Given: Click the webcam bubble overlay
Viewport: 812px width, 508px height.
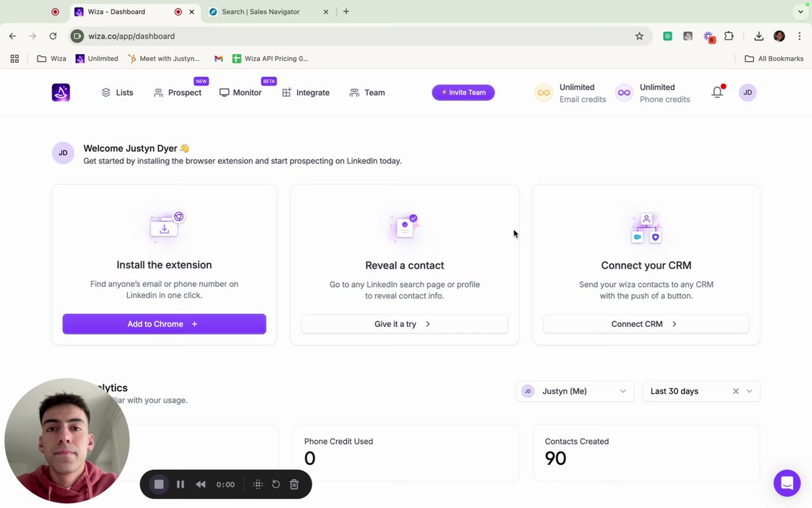Looking at the screenshot, I should (x=67, y=441).
